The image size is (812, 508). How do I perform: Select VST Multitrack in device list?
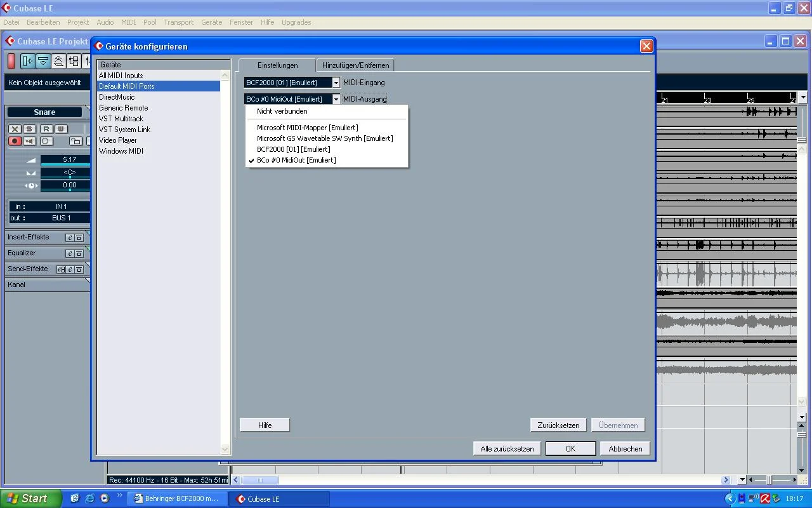coord(159,119)
